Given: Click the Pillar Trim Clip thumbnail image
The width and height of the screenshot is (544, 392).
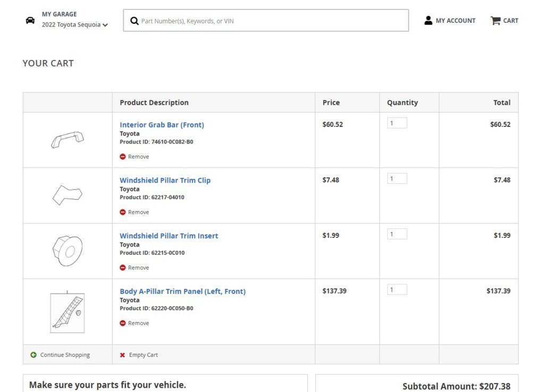Looking at the screenshot, I should [x=68, y=195].
